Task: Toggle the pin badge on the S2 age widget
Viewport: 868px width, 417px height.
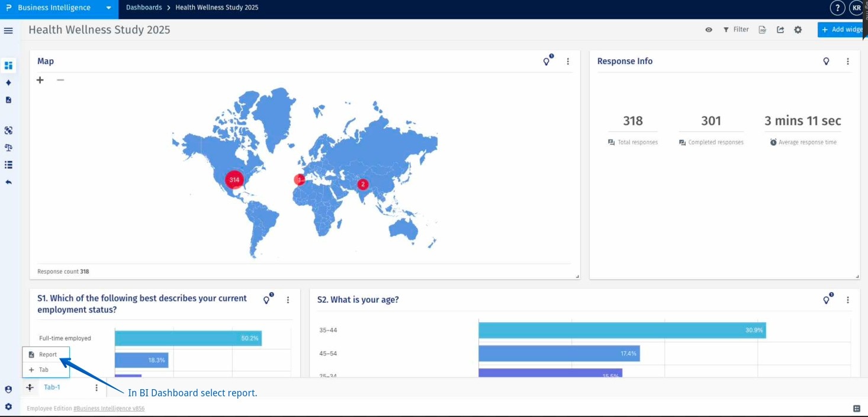Action: (826, 300)
